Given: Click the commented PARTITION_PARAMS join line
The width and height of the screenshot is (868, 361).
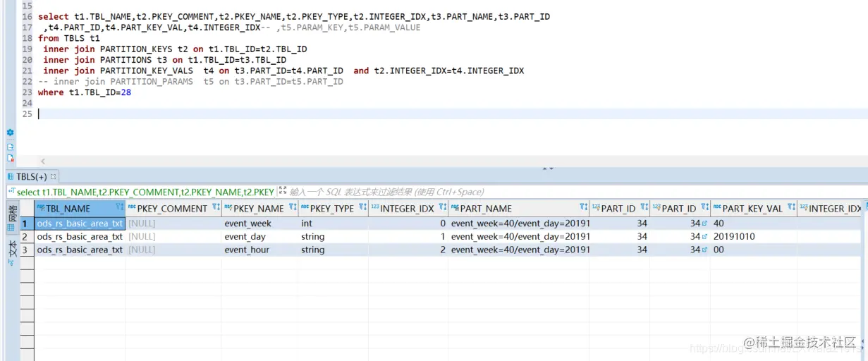Looking at the screenshot, I should 190,82.
